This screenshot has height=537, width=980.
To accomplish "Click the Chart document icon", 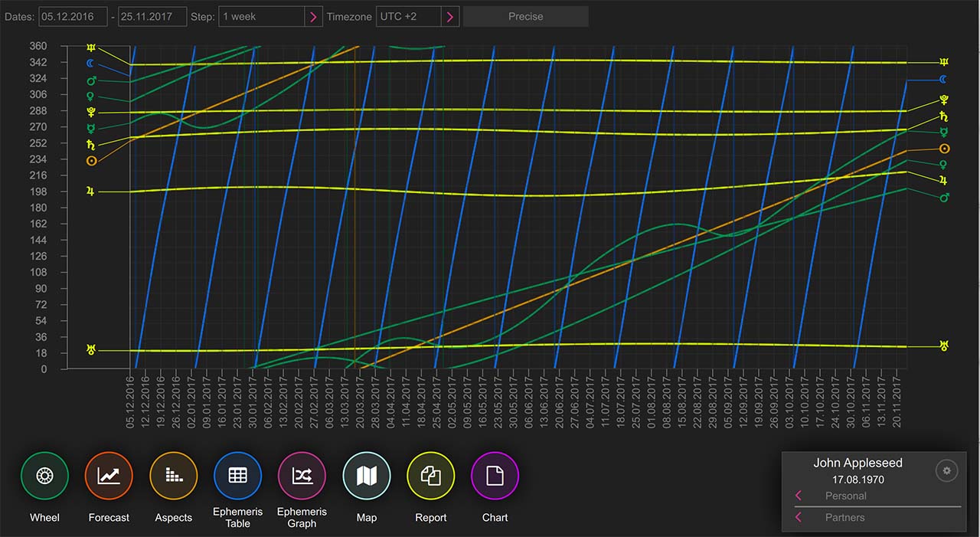I will (x=495, y=476).
